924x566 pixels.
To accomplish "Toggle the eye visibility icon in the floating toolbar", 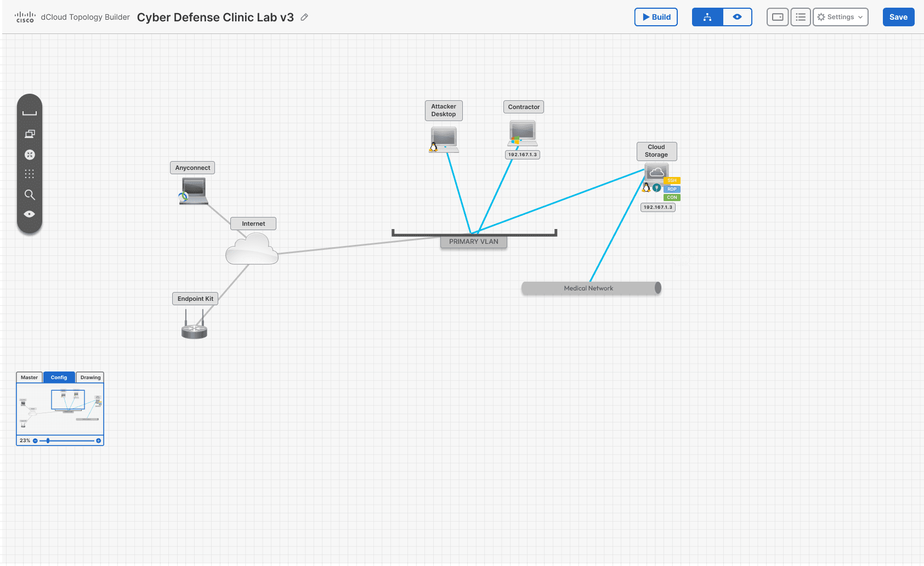I will [x=30, y=214].
